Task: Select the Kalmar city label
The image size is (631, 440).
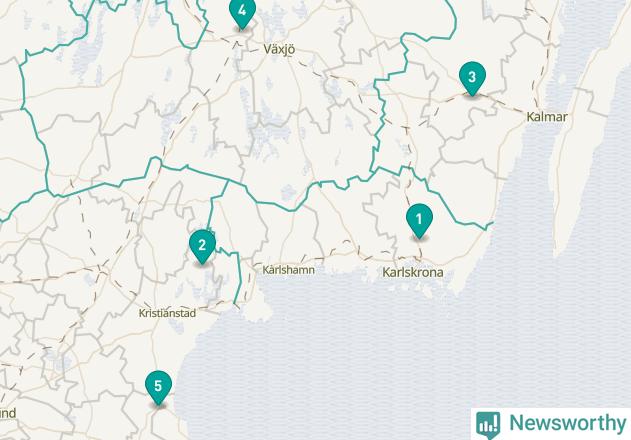Action: tap(547, 117)
